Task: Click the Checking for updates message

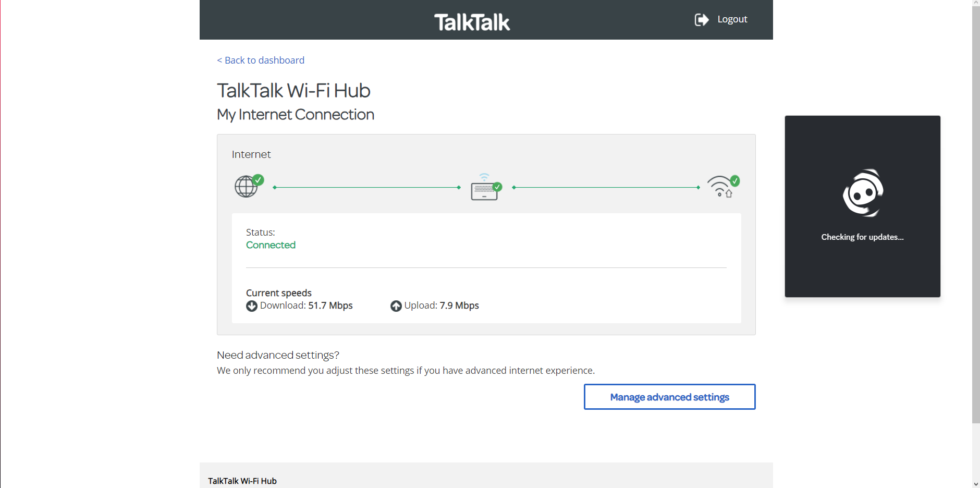Action: click(862, 237)
